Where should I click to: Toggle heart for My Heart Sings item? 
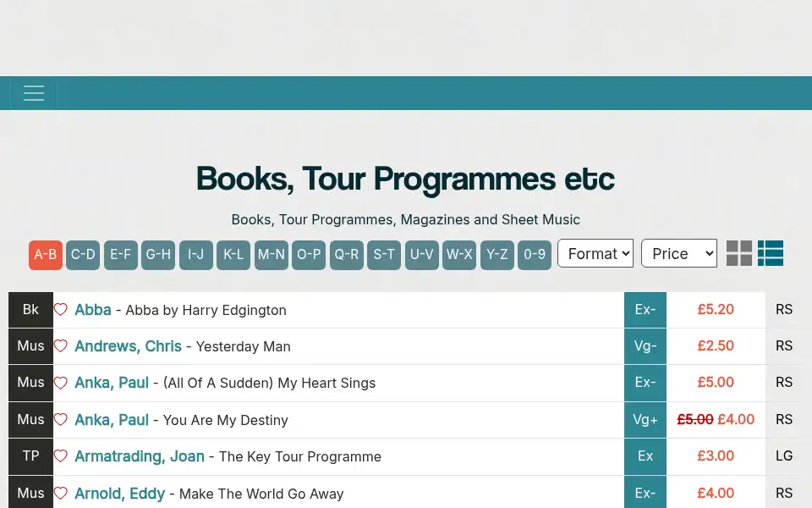(x=61, y=383)
